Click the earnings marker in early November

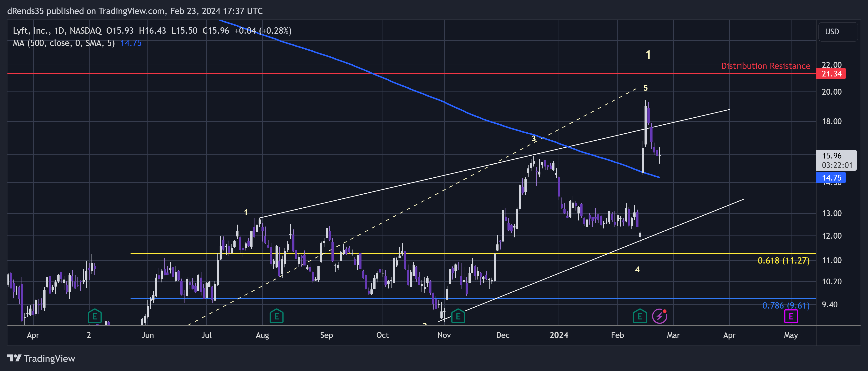point(458,316)
